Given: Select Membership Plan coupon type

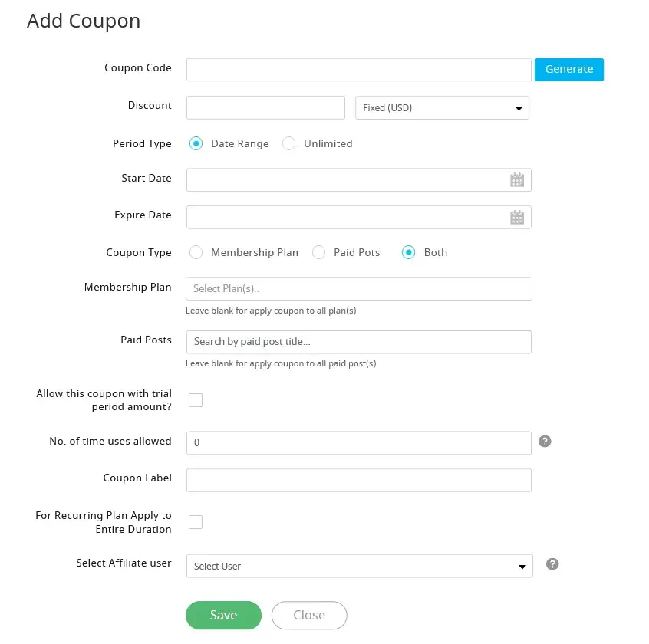Looking at the screenshot, I should (x=196, y=252).
